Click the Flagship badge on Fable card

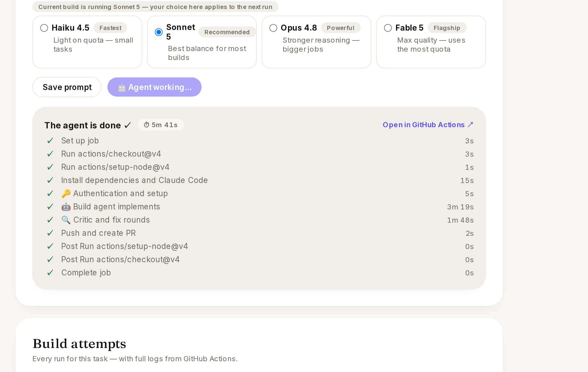447,28
